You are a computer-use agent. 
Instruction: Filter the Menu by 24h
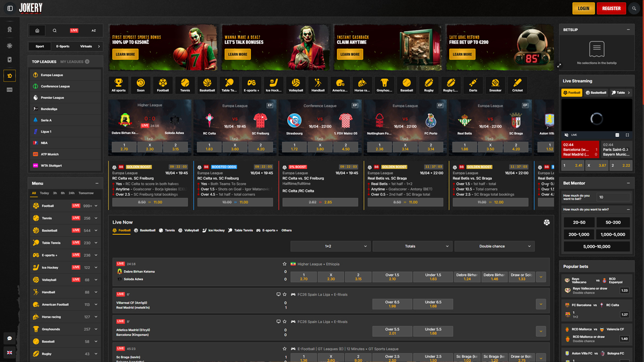click(71, 193)
